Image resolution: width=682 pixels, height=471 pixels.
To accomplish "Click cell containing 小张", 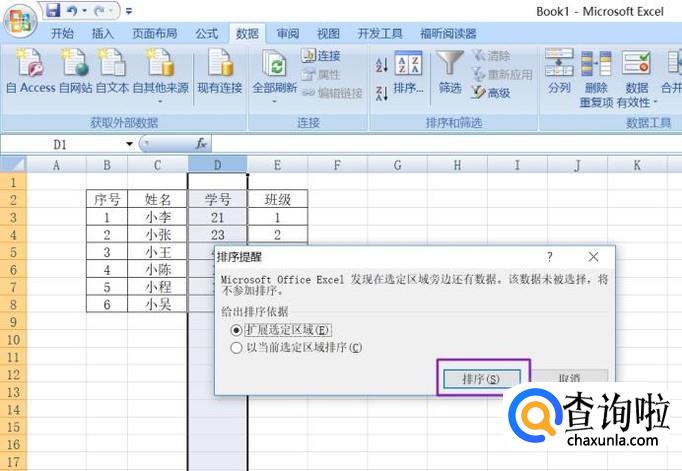I will 157,234.
